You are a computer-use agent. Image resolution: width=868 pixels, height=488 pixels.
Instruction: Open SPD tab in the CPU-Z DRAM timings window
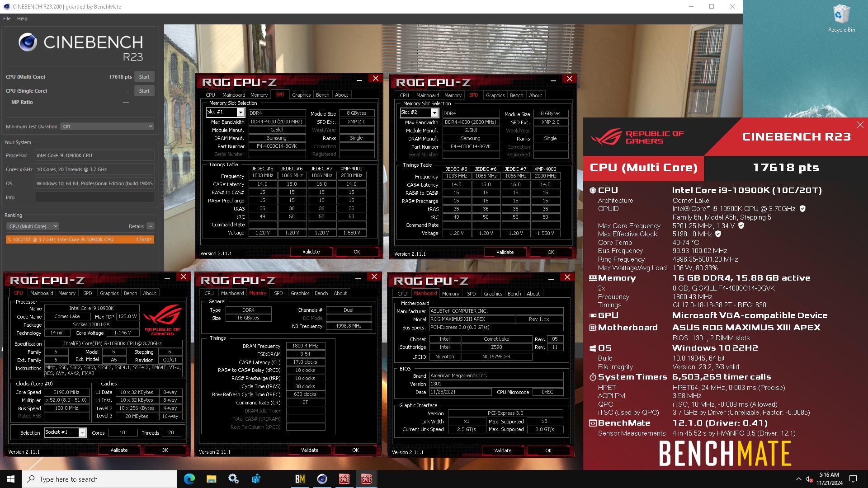pyautogui.click(x=278, y=293)
